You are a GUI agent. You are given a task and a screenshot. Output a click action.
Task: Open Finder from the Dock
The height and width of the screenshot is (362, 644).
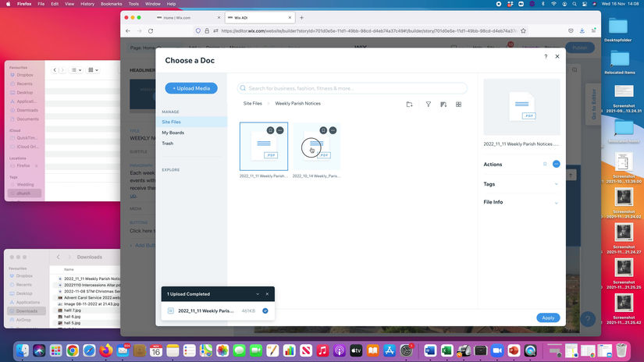click(x=23, y=350)
